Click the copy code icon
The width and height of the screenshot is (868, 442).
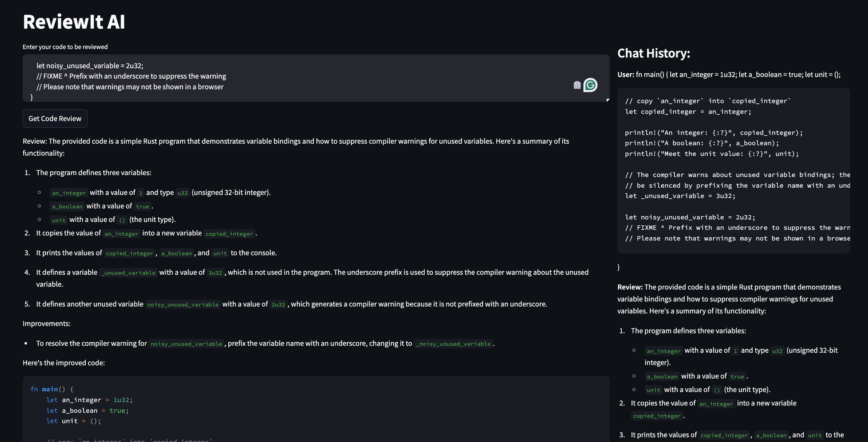pyautogui.click(x=576, y=85)
